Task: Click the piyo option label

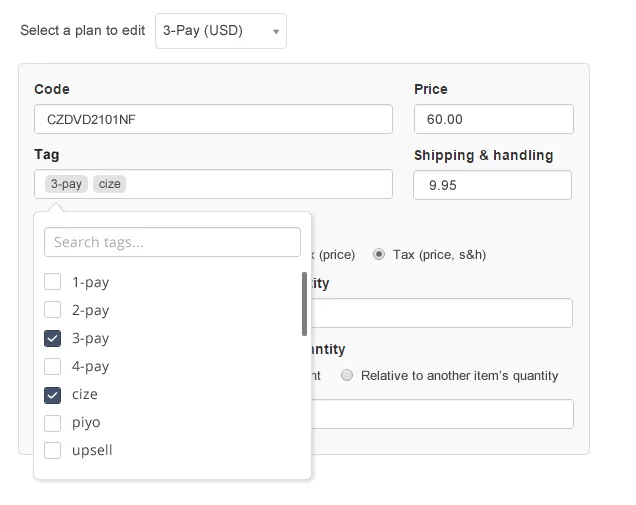Action: coord(86,422)
